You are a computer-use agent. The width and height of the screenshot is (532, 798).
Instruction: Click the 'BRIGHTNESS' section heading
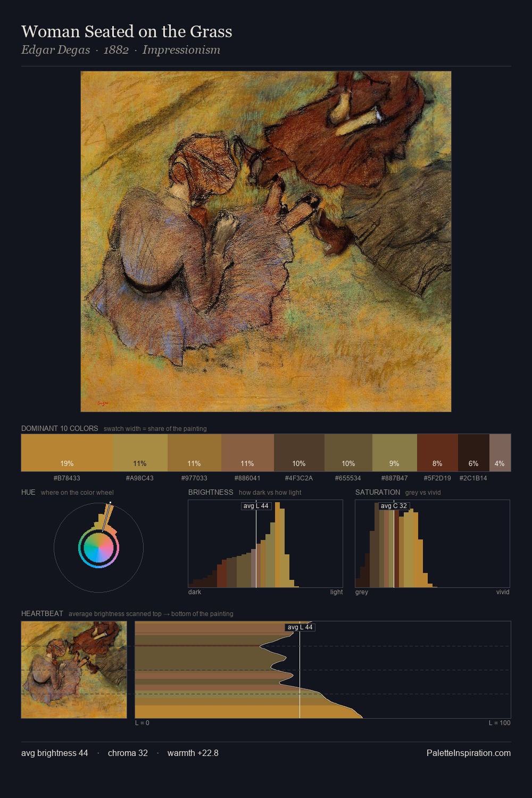211,492
